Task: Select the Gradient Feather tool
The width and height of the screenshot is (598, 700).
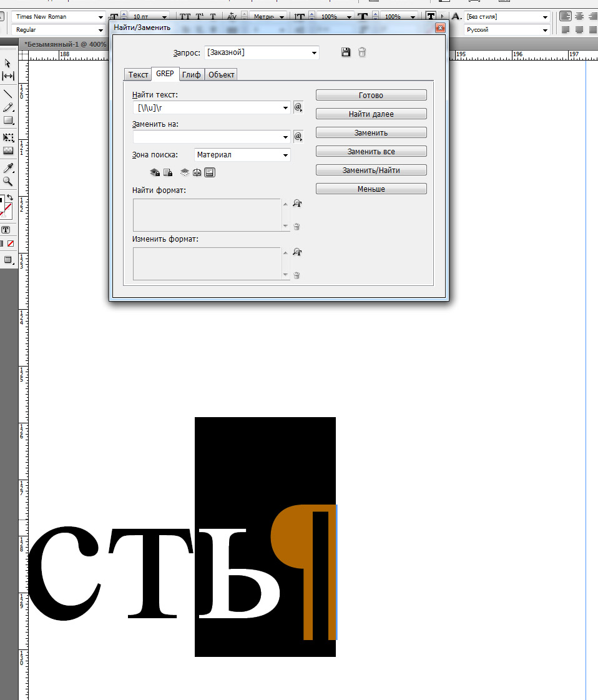Action: pos(8,150)
